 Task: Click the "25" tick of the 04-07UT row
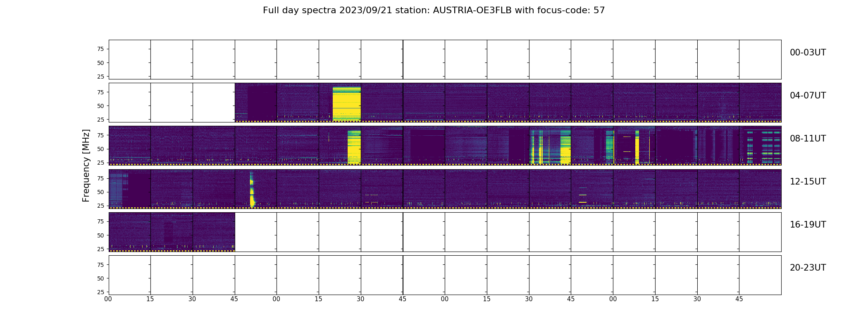click(100, 120)
